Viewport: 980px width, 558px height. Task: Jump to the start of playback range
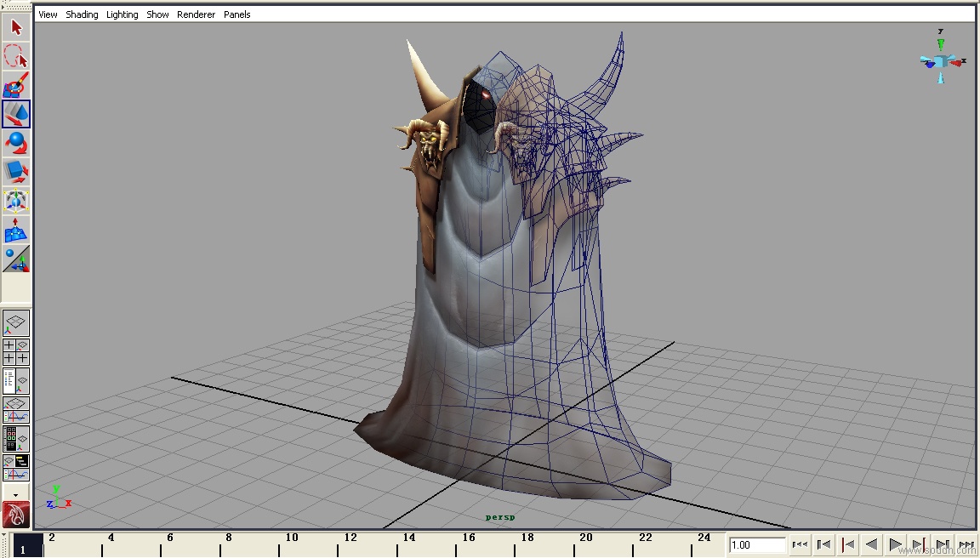[x=800, y=544]
